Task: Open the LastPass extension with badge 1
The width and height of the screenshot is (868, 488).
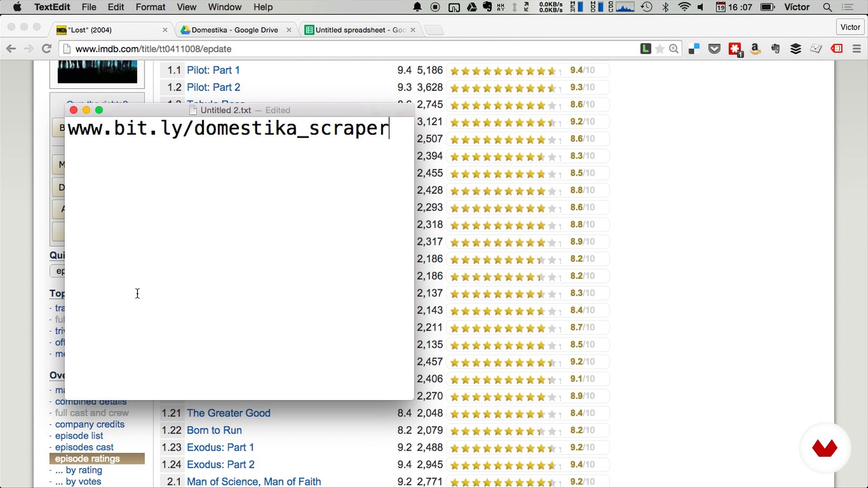Action: (736, 49)
